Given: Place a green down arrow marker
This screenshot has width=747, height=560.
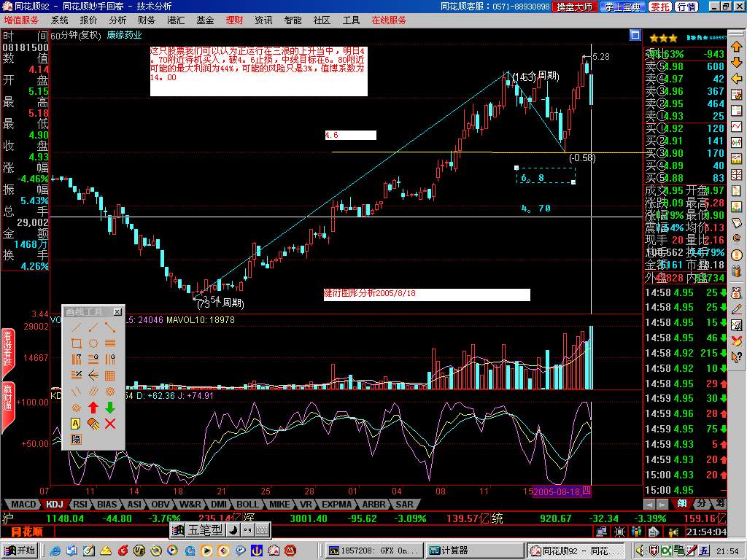Looking at the screenshot, I should [110, 408].
